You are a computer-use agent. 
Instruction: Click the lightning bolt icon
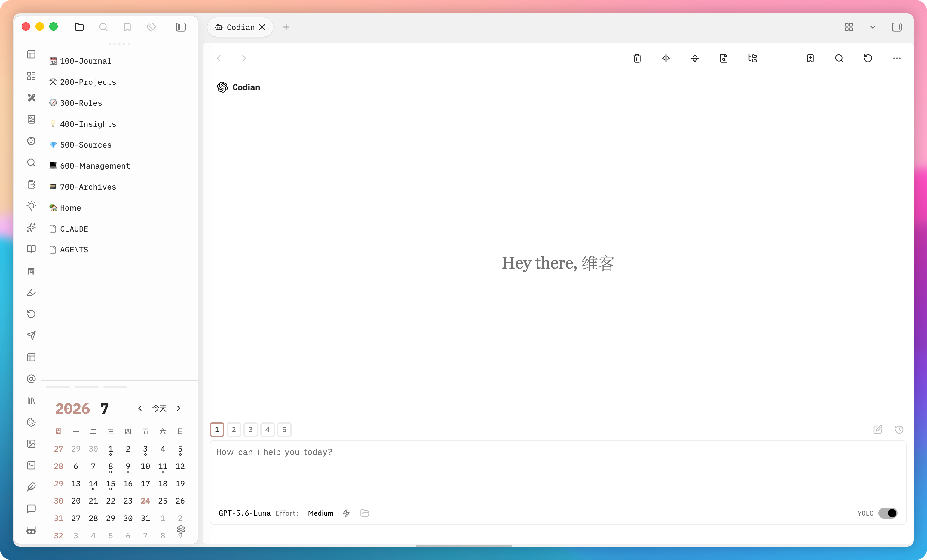click(346, 513)
